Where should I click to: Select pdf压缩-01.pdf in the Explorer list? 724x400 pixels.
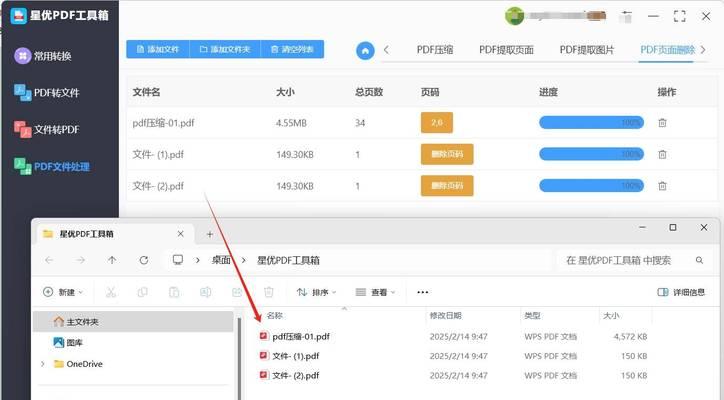301,336
